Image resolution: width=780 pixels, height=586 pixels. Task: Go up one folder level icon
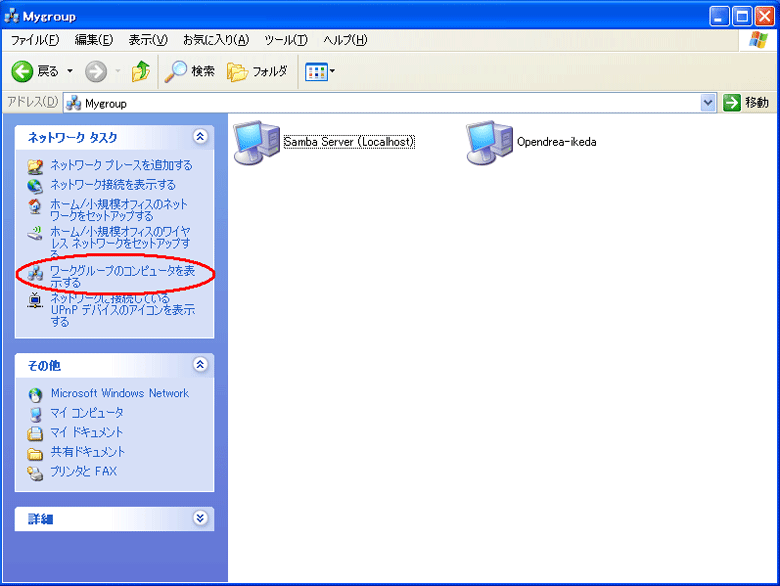141,72
